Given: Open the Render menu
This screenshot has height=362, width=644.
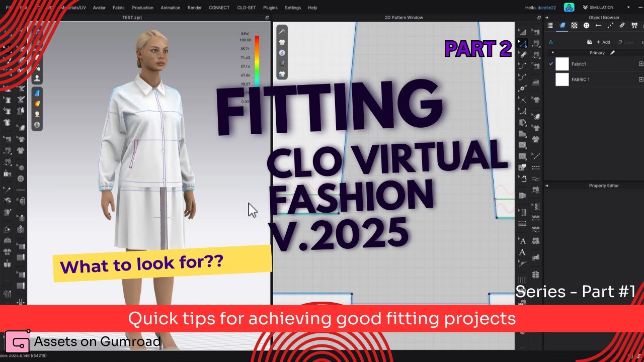Looking at the screenshot, I should click(x=195, y=8).
